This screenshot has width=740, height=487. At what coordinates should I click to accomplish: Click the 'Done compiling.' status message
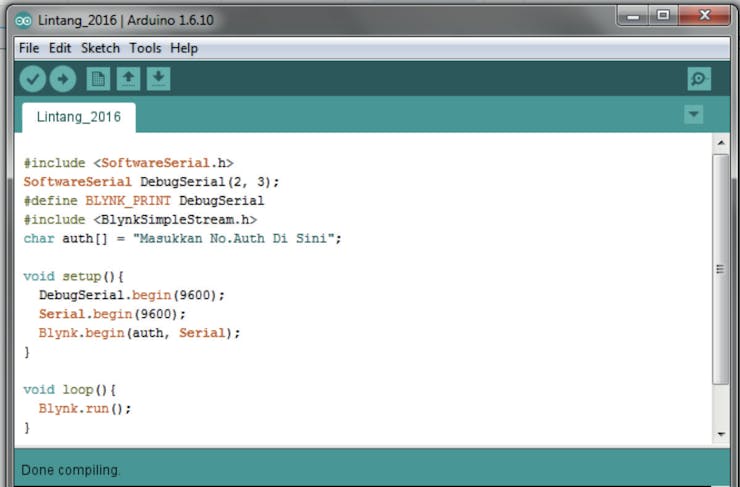(71, 470)
